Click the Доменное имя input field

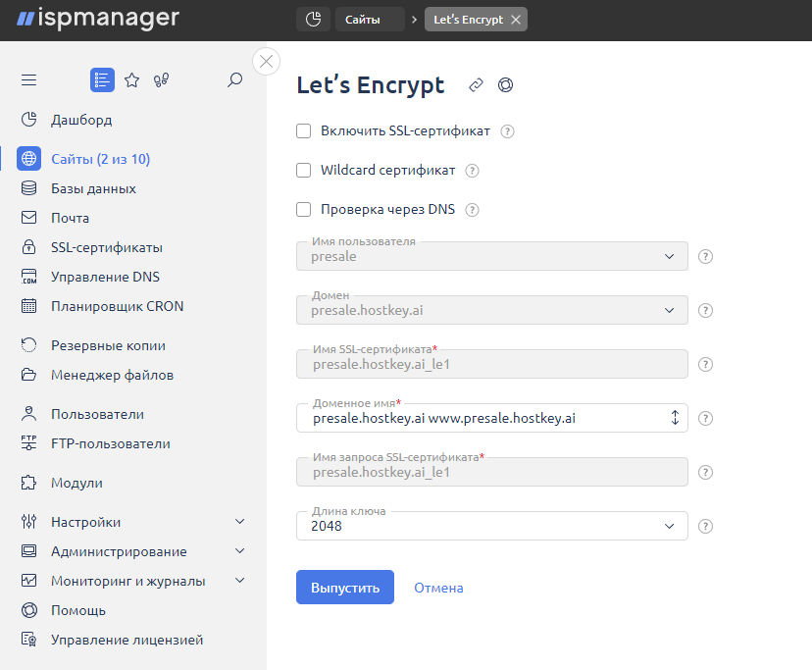(x=492, y=418)
